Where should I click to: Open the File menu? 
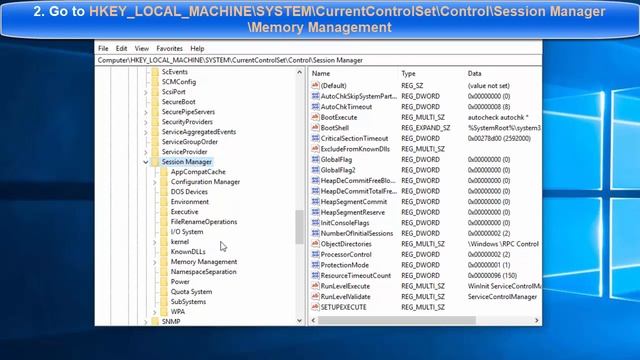(x=103, y=48)
